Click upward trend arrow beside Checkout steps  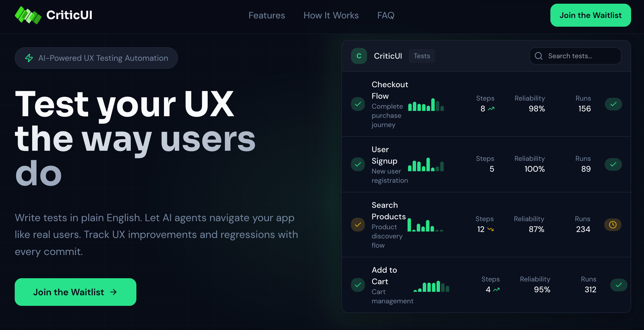(491, 109)
